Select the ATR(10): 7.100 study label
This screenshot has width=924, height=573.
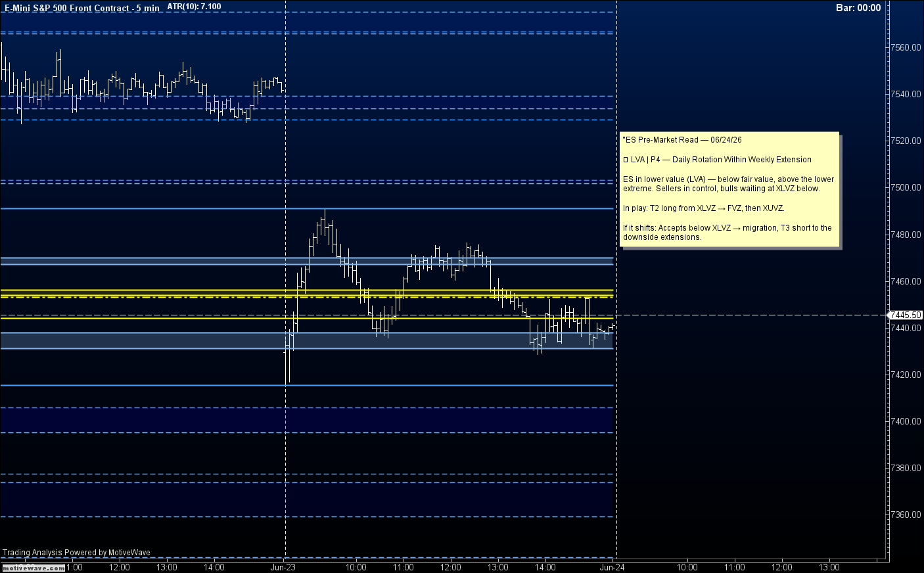coord(194,7)
